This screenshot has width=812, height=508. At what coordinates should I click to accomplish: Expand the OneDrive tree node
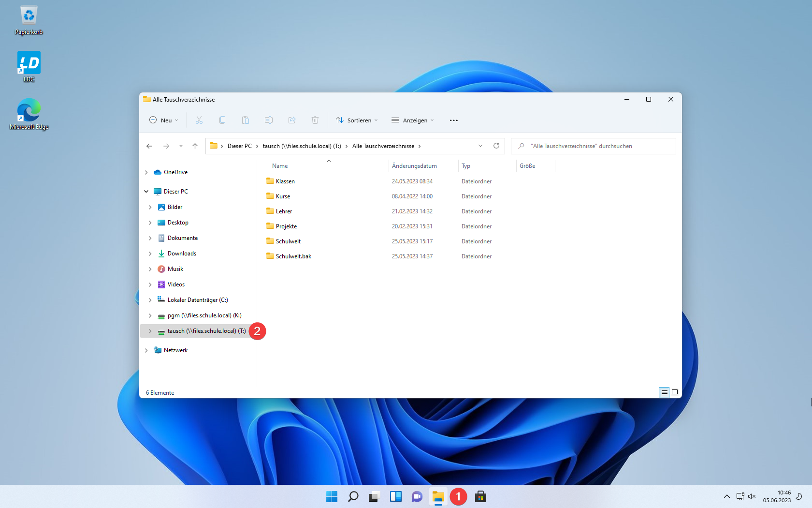[146, 172]
